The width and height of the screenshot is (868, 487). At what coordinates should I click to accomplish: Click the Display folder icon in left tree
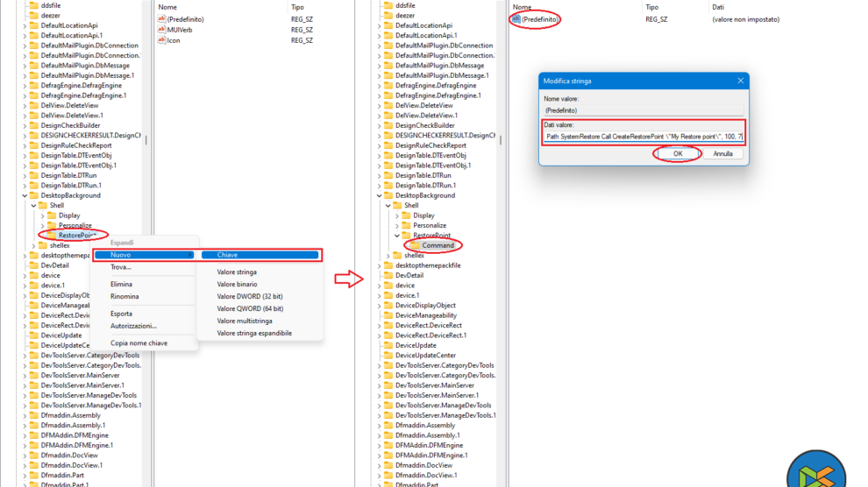tap(52, 215)
